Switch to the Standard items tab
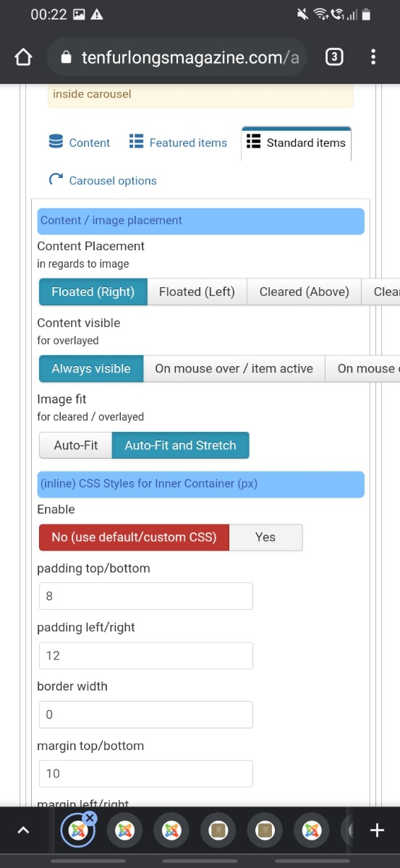 (297, 143)
